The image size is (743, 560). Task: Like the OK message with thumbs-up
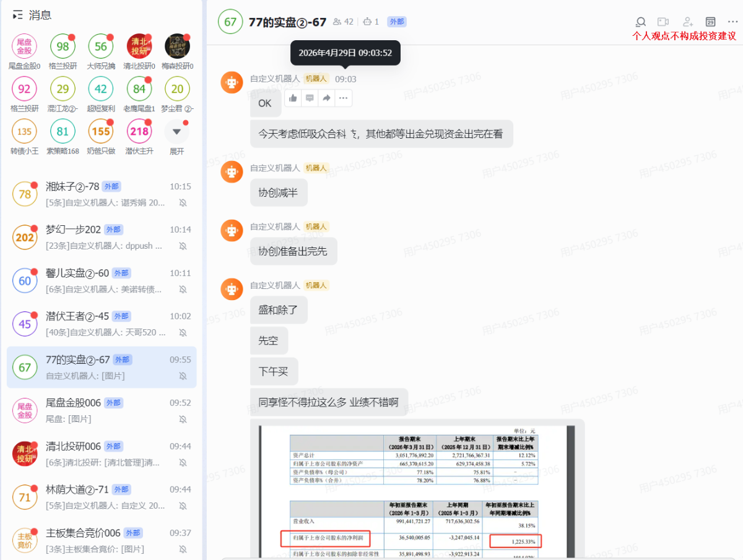(293, 98)
